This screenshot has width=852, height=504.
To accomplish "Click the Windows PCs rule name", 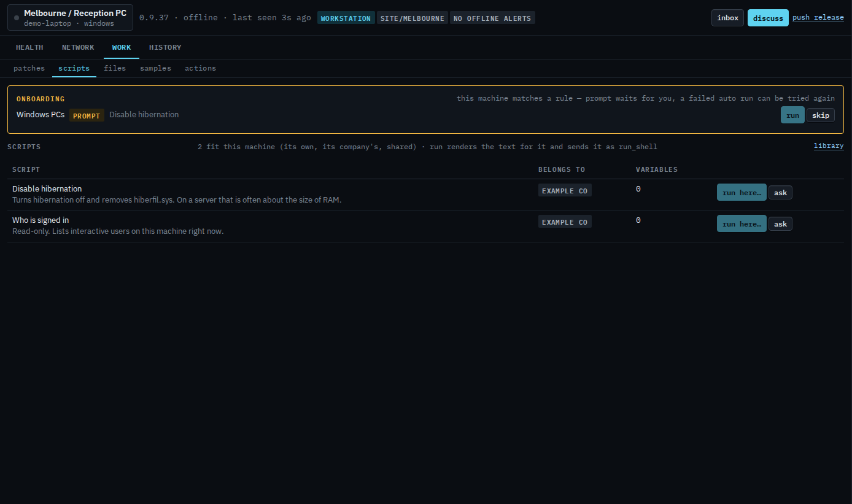I will point(41,115).
